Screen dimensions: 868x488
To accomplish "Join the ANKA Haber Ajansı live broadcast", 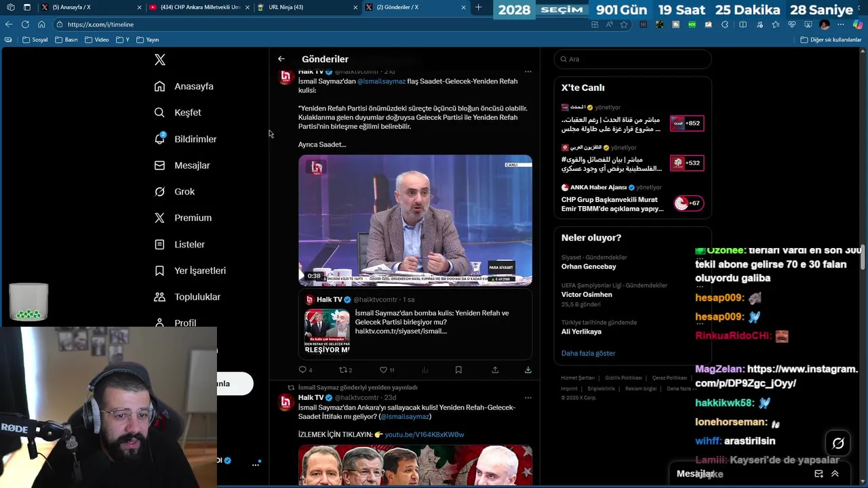I will point(633,199).
